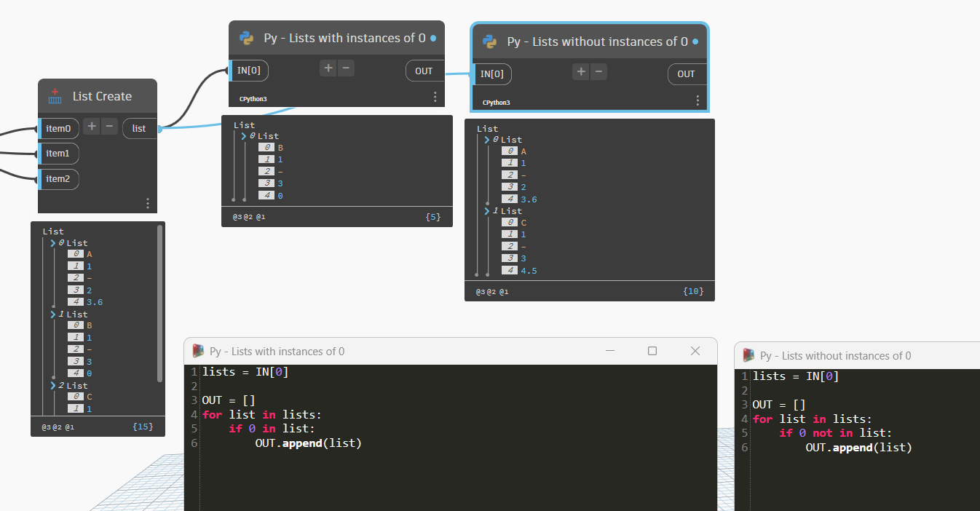Screen dimensions: 980x511
Task: Click the List Create preview scrollbar
Action: point(160,304)
